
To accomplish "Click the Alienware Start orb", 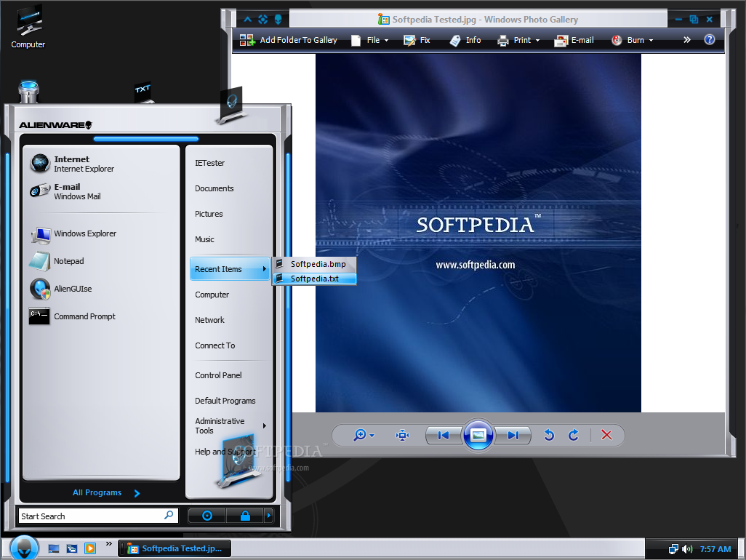I will (24, 548).
